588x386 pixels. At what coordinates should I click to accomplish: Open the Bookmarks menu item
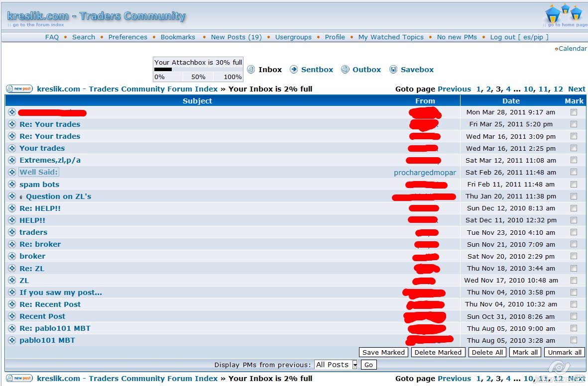178,37
